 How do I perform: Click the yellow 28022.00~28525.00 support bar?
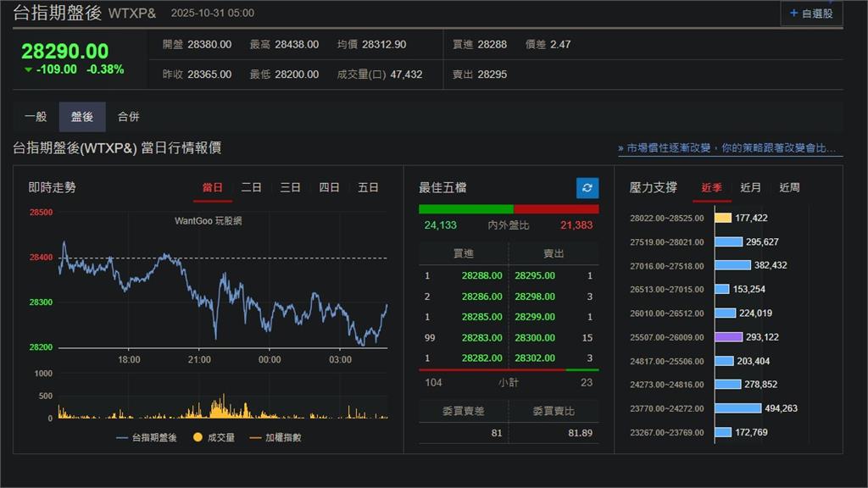coord(722,218)
